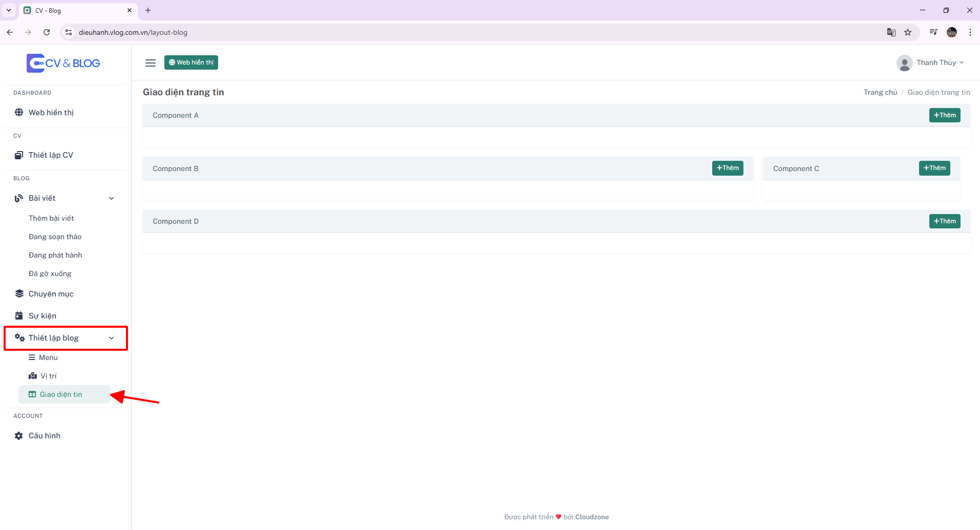
Task: Collapse Thiết lập blog chevron
Action: pyautogui.click(x=112, y=338)
